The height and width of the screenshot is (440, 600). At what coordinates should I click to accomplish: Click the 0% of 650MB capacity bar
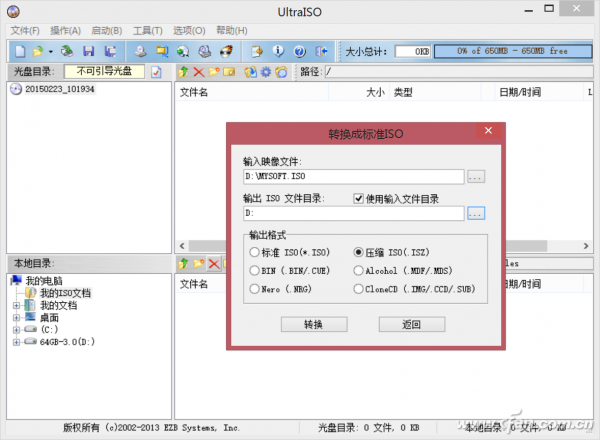coord(513,51)
